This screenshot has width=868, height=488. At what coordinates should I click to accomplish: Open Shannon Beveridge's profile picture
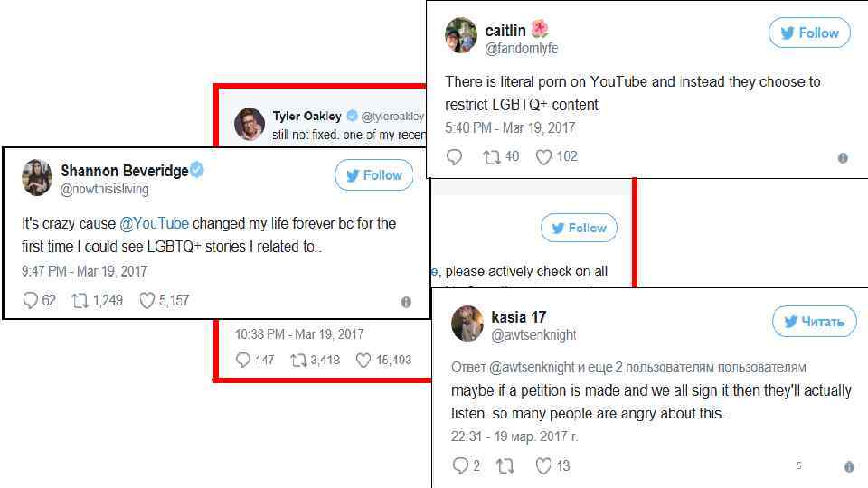point(37,177)
